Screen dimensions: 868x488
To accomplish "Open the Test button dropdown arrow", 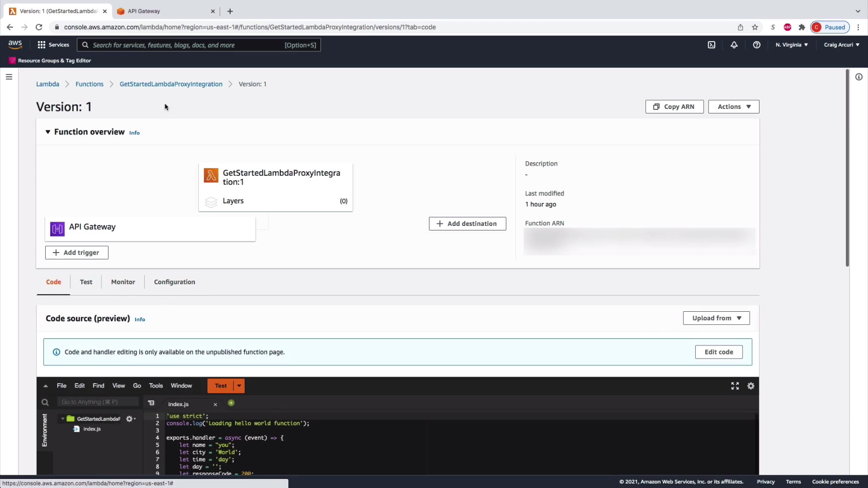I will (239, 386).
